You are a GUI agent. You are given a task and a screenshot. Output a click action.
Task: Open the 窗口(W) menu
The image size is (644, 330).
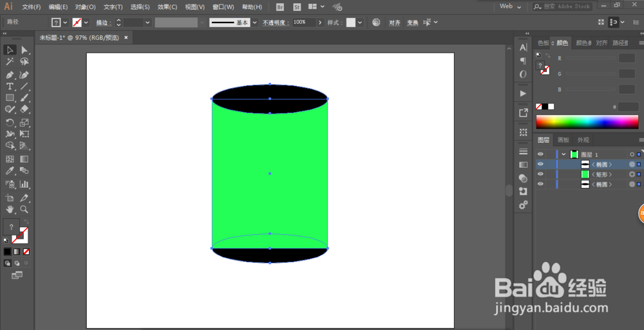(223, 7)
